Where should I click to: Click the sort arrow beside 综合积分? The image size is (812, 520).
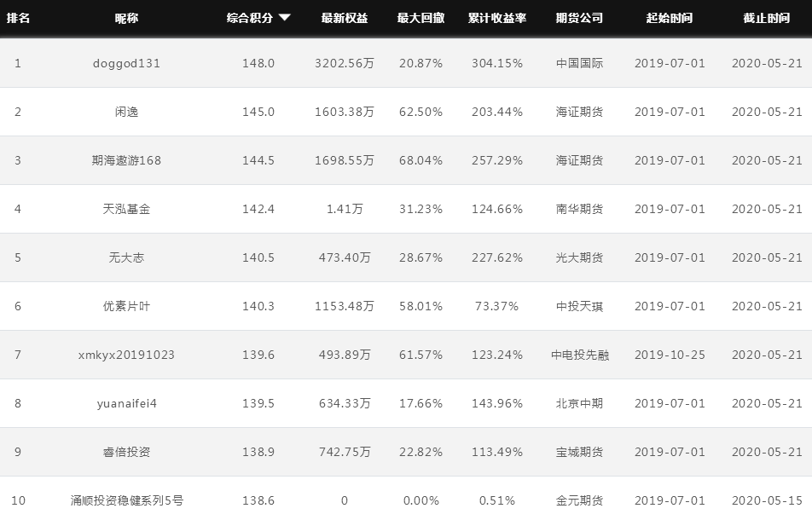point(284,18)
